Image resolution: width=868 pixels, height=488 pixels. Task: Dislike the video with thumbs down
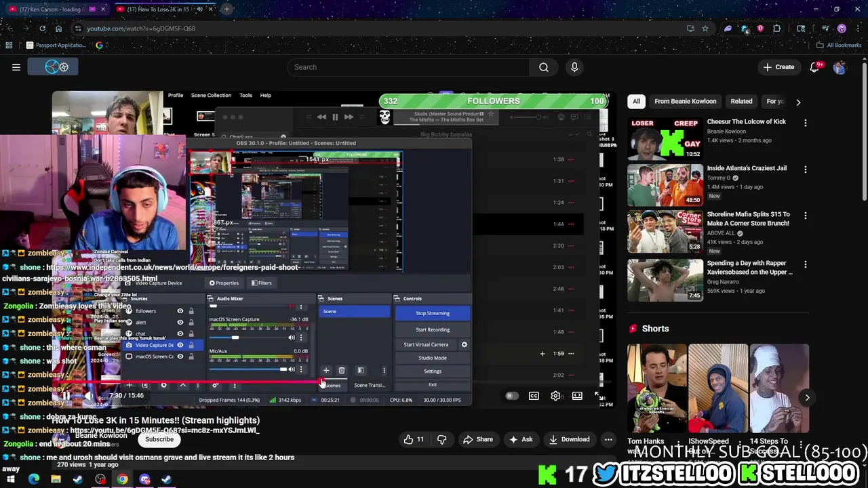tap(441, 439)
